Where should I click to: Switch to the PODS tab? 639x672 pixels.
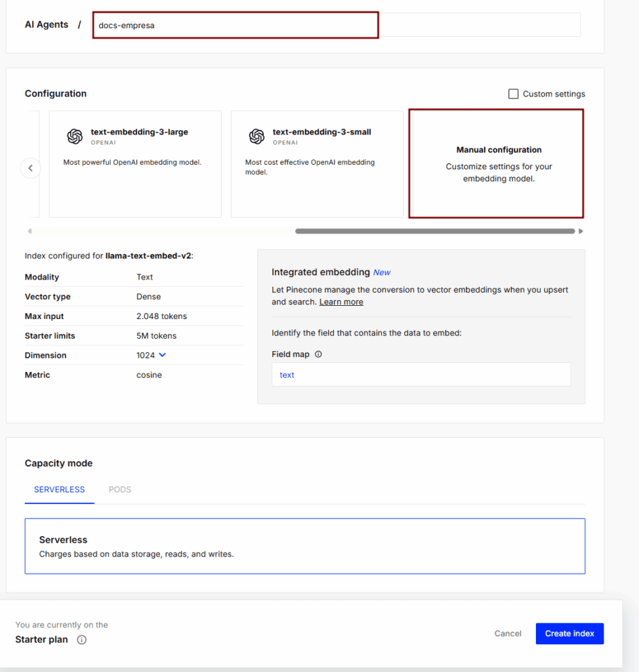pos(119,490)
